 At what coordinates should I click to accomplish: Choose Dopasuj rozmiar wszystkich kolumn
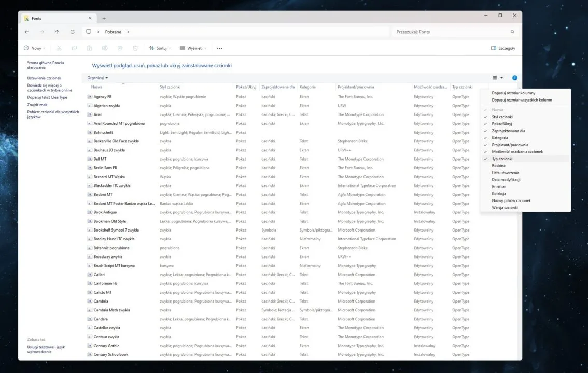point(522,100)
